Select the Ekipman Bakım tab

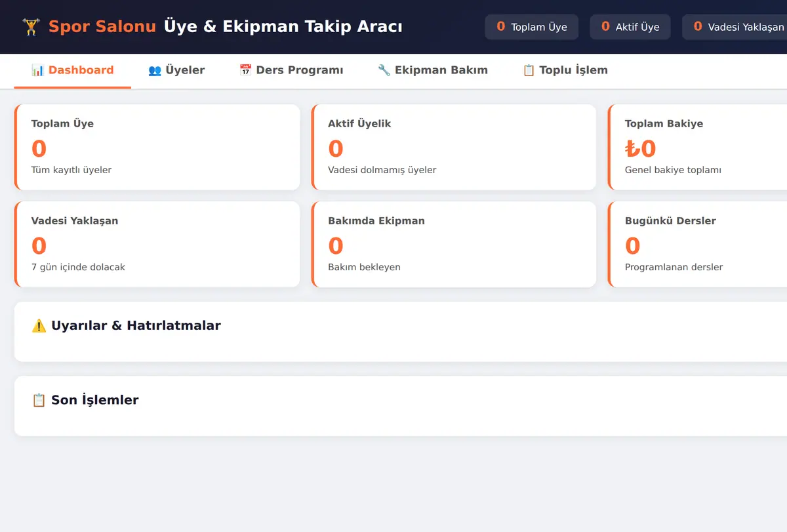(433, 71)
